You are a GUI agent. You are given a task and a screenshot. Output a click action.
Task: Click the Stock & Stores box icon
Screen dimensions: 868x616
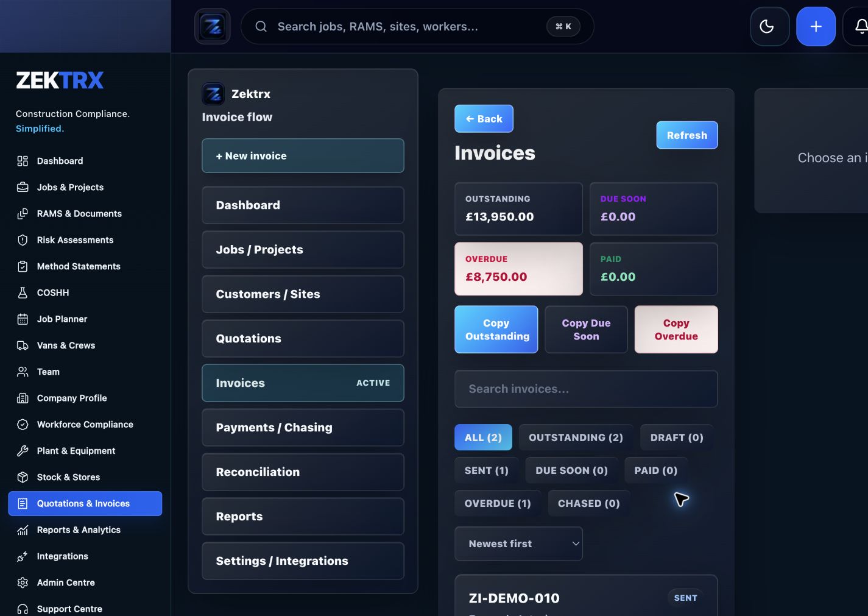23,477
